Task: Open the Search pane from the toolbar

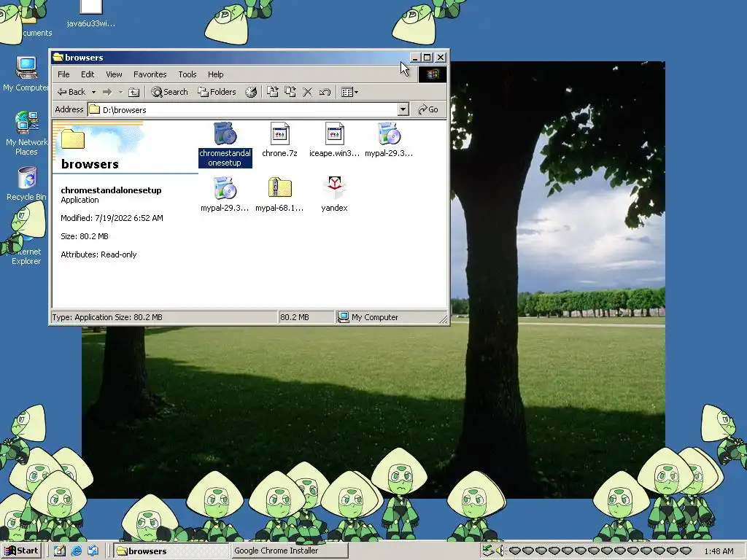Action: [x=169, y=92]
